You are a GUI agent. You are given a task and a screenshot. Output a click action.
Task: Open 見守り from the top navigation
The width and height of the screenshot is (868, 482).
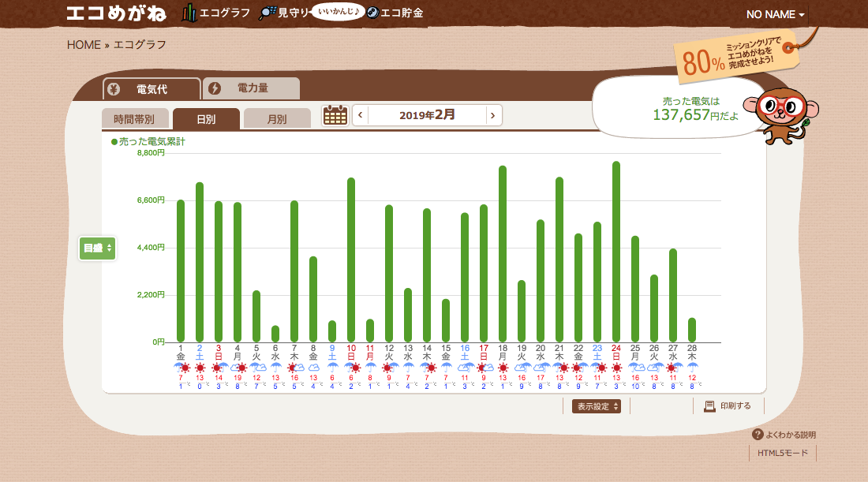coord(286,13)
